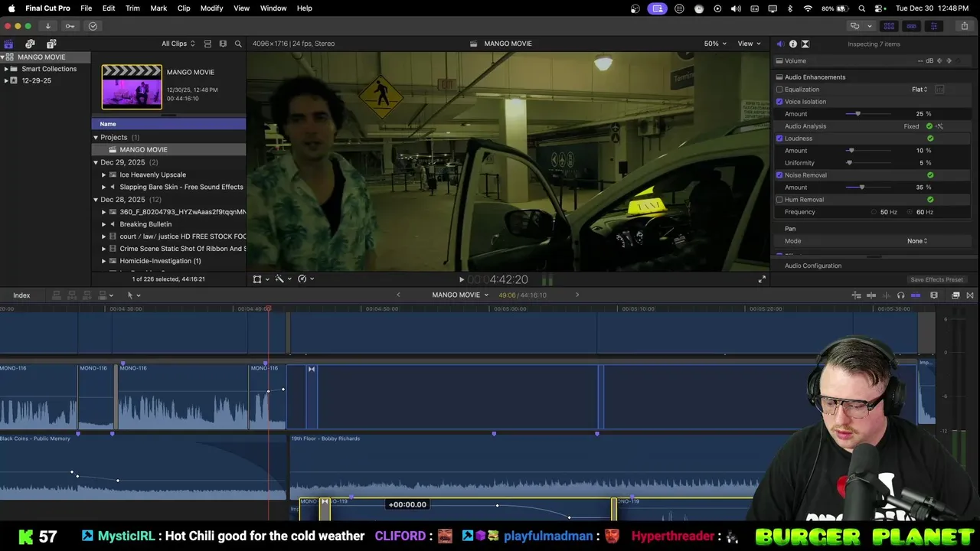
Task: Open the viewer View options dropdown
Action: [x=749, y=44]
